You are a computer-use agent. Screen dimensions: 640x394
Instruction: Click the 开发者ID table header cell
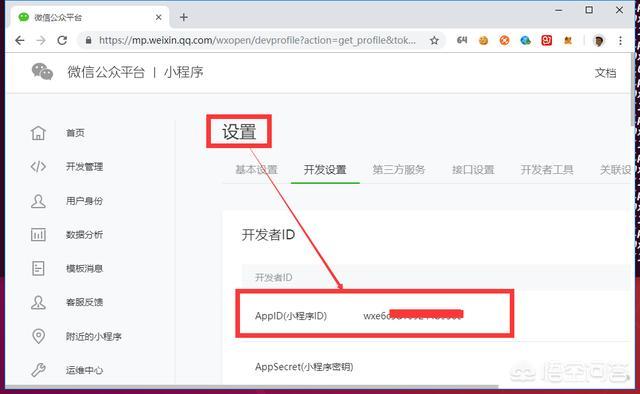coord(273,278)
